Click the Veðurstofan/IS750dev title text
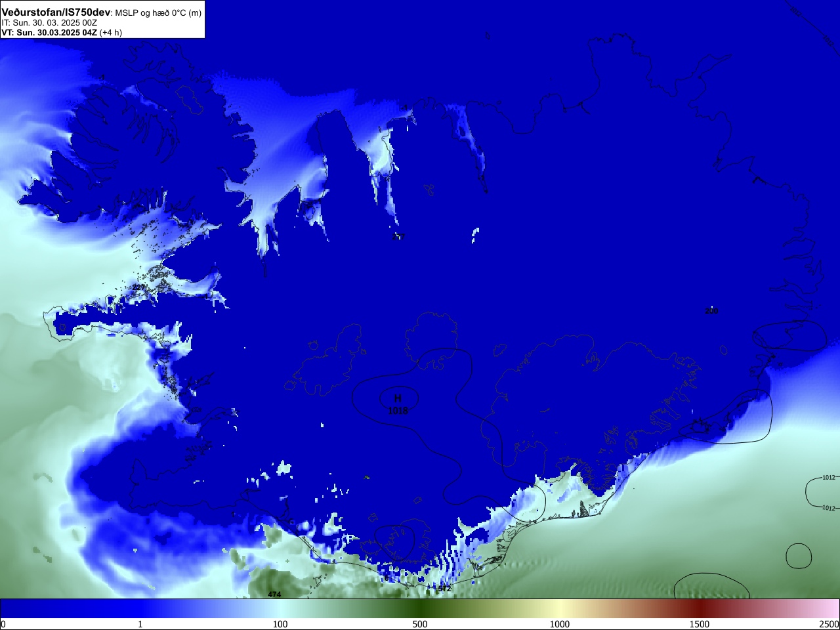Viewport: 840px width, 630px height. (x=56, y=12)
